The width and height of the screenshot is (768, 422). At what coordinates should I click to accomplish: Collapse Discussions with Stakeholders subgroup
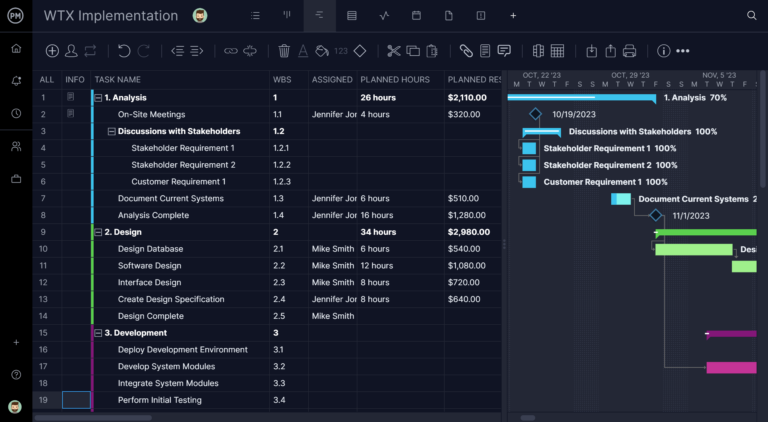pos(111,131)
